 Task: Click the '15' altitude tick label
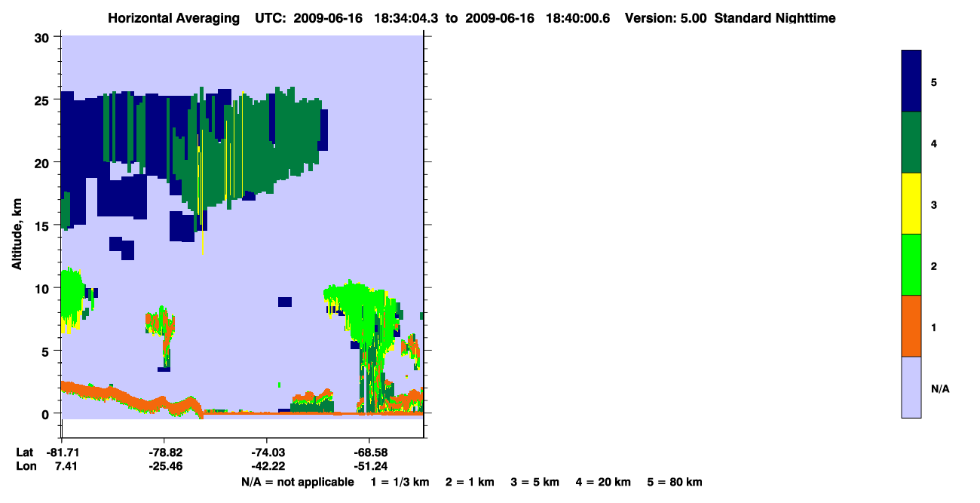[x=43, y=225]
